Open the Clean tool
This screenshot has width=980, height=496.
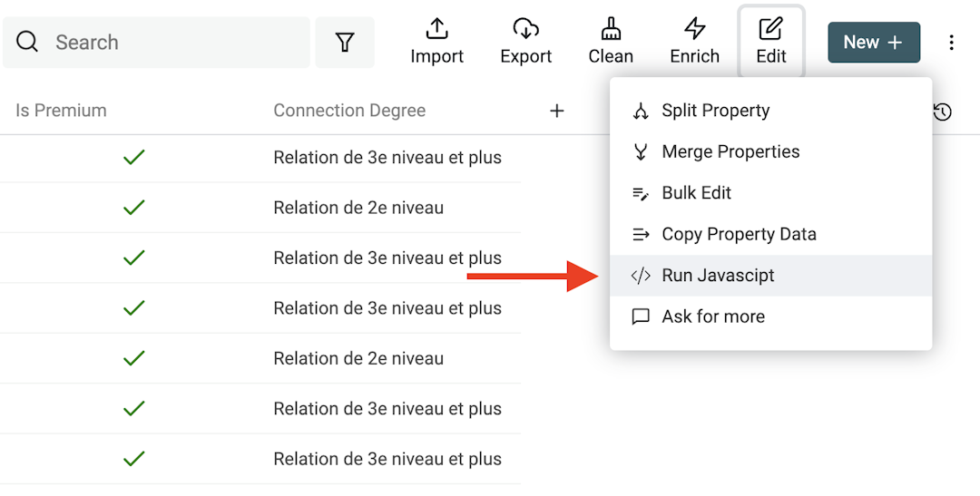click(x=611, y=42)
